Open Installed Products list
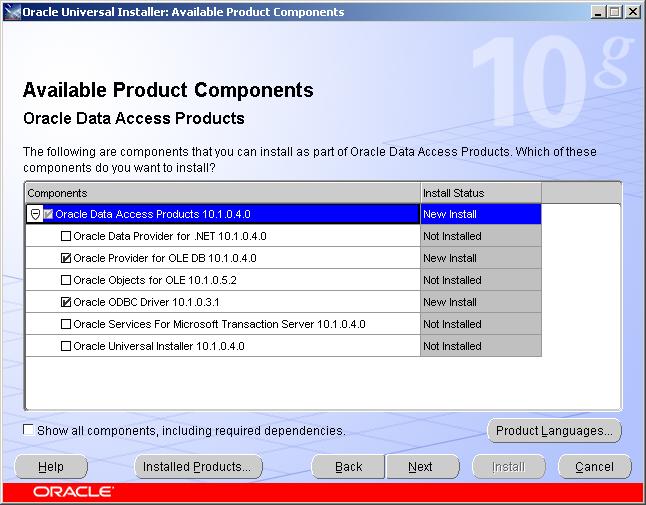 pyautogui.click(x=198, y=467)
